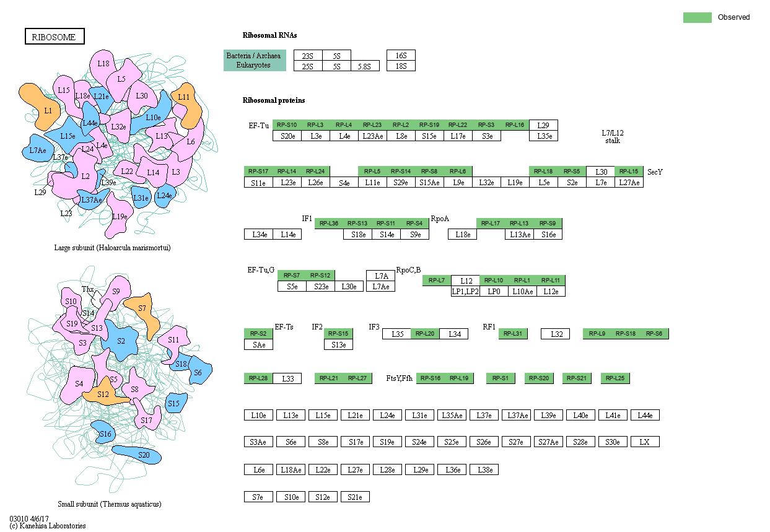Image resolution: width=770 pixels, height=532 pixels.
Task: Select the S27Ae white box
Action: [548, 442]
